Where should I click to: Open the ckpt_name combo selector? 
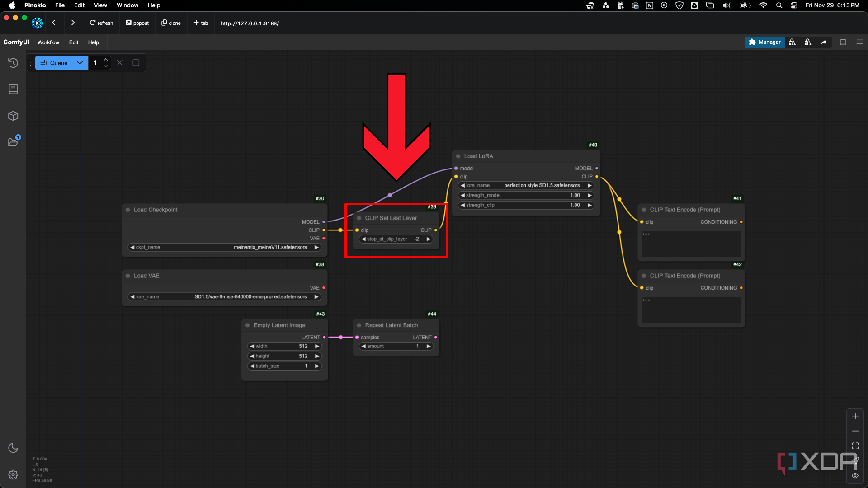tap(225, 248)
